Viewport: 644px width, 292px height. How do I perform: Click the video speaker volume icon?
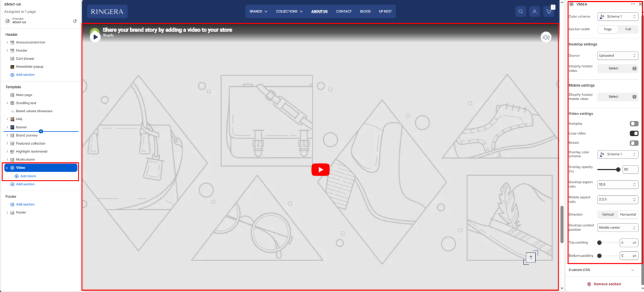[546, 36]
